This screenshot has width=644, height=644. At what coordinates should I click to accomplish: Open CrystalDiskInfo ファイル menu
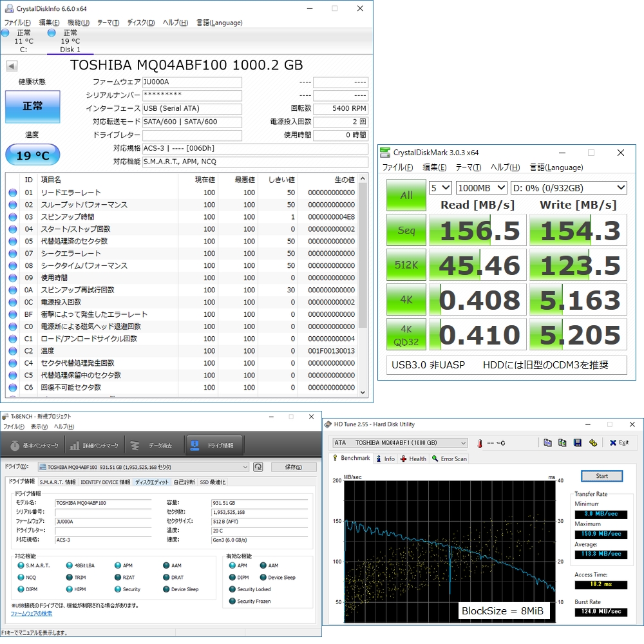click(x=17, y=23)
